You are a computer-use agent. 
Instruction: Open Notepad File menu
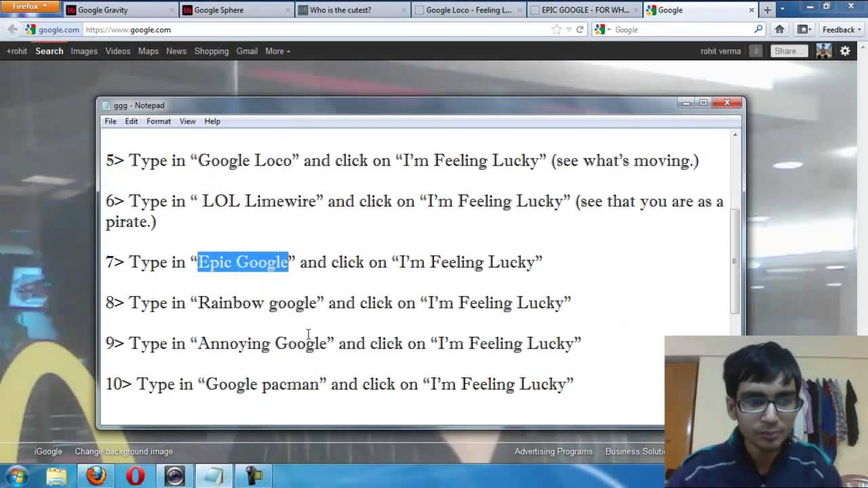(x=111, y=121)
